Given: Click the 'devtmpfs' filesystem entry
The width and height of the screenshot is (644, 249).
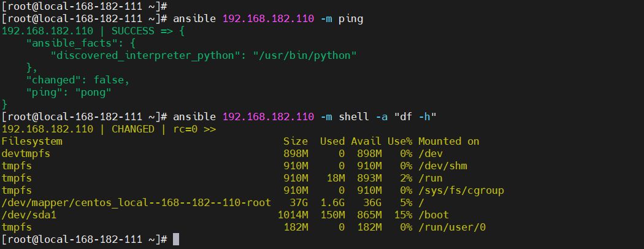Looking at the screenshot, I should (x=26, y=153).
